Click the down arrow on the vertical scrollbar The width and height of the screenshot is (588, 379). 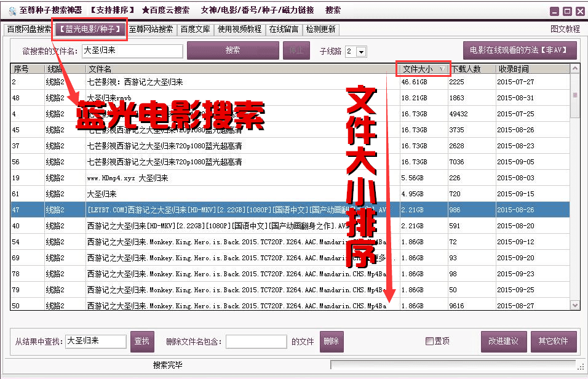coord(575,305)
